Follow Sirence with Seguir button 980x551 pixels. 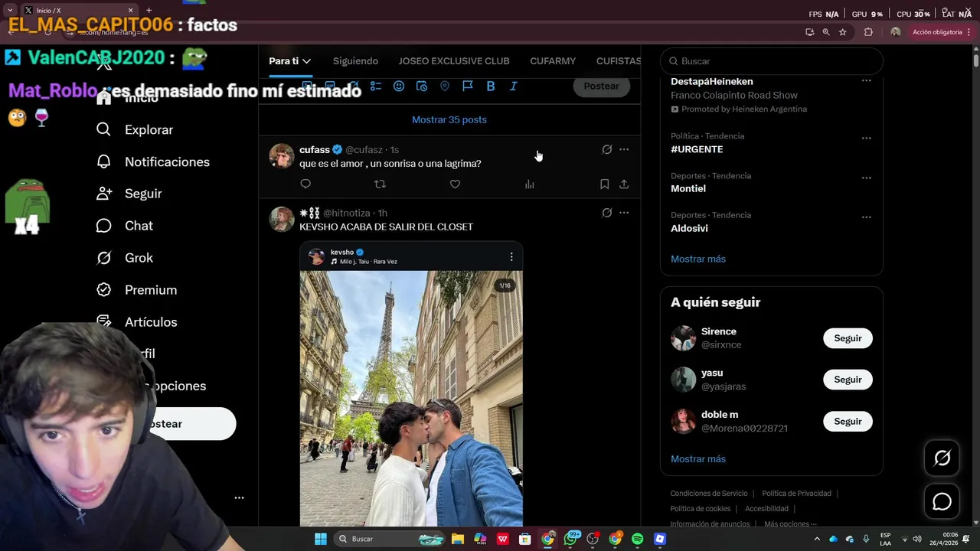point(848,338)
